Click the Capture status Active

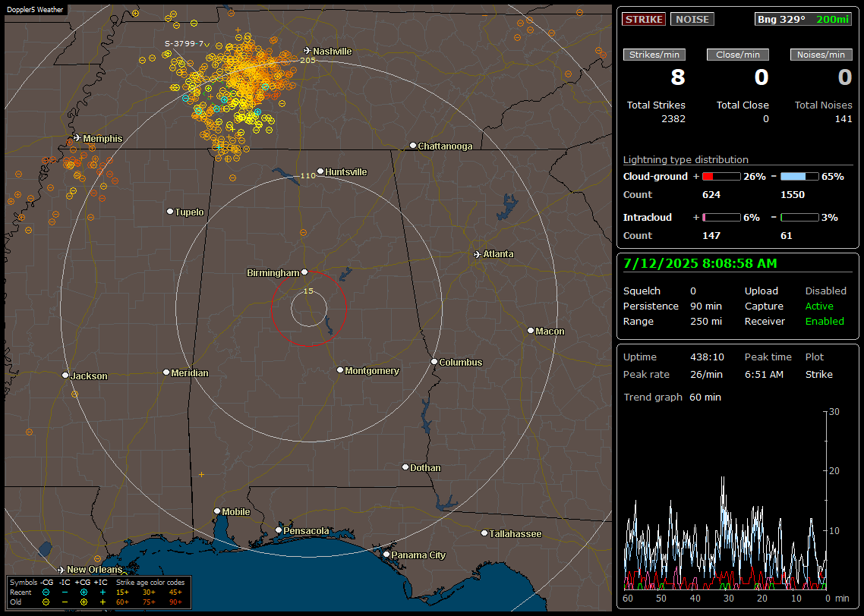click(x=819, y=306)
